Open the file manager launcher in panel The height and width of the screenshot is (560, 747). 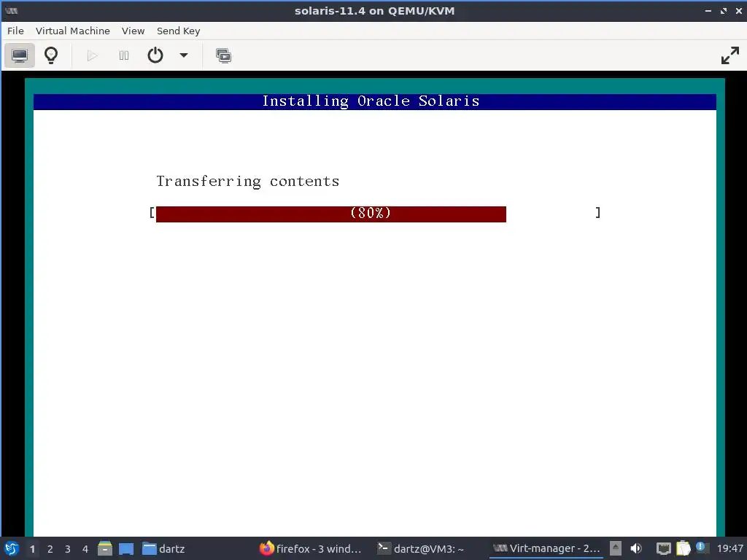(x=105, y=548)
